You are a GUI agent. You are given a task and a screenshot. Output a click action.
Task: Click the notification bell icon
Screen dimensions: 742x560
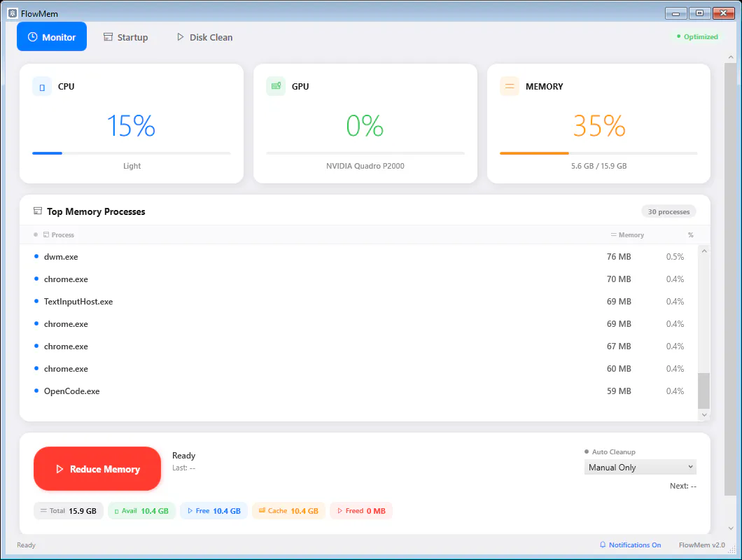[603, 545]
